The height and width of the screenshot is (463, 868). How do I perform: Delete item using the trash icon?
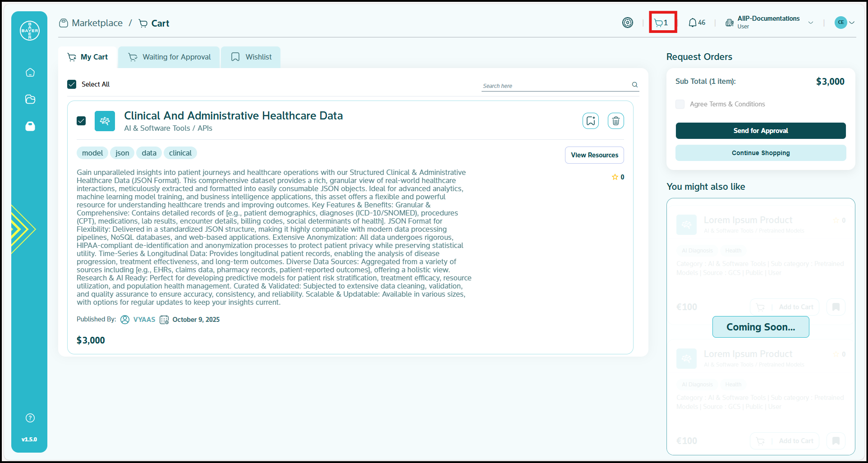coord(615,121)
